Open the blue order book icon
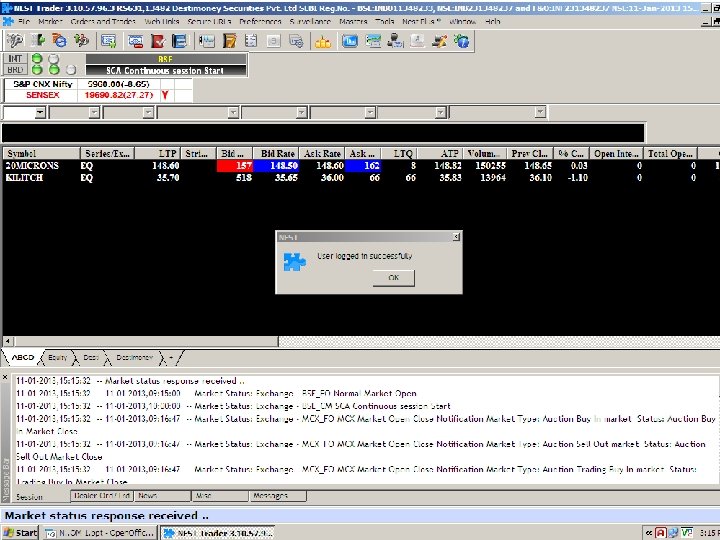The height and width of the screenshot is (540, 720). click(180, 41)
